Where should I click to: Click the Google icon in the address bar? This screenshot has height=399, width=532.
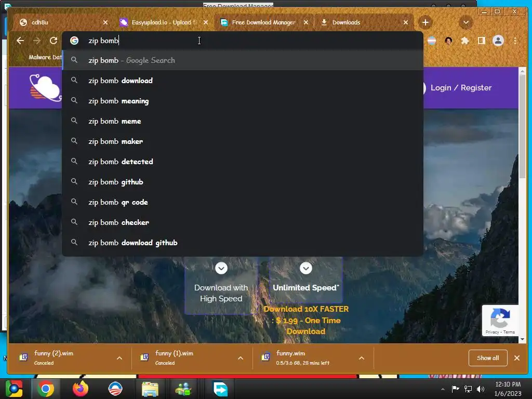(x=74, y=41)
